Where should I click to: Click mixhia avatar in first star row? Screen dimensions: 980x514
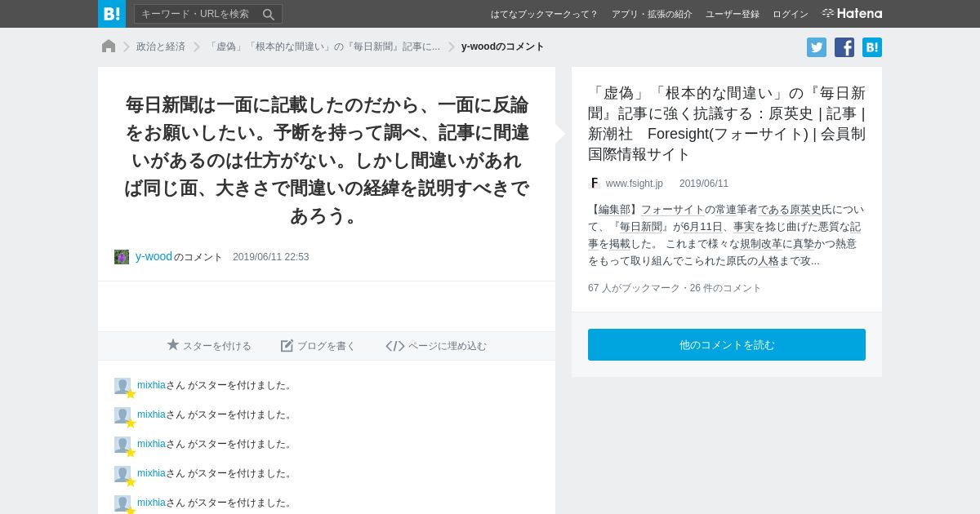pos(122,386)
